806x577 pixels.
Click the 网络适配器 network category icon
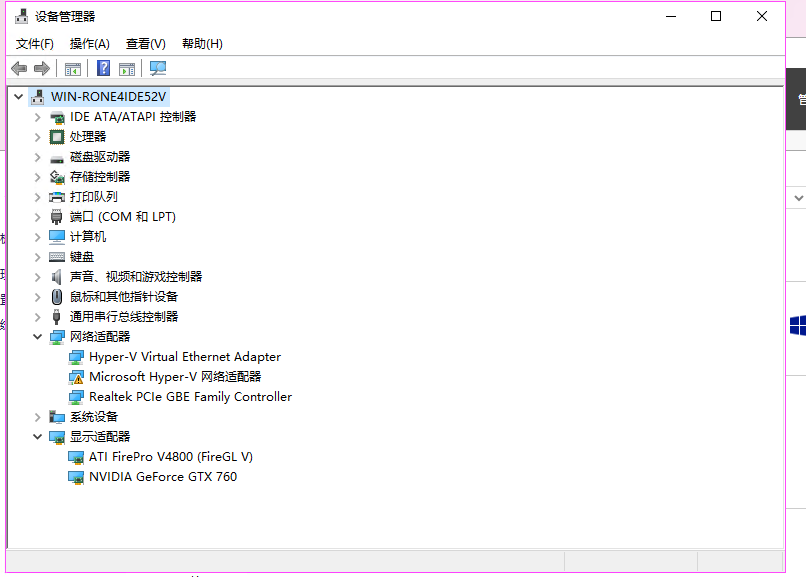[x=57, y=337]
